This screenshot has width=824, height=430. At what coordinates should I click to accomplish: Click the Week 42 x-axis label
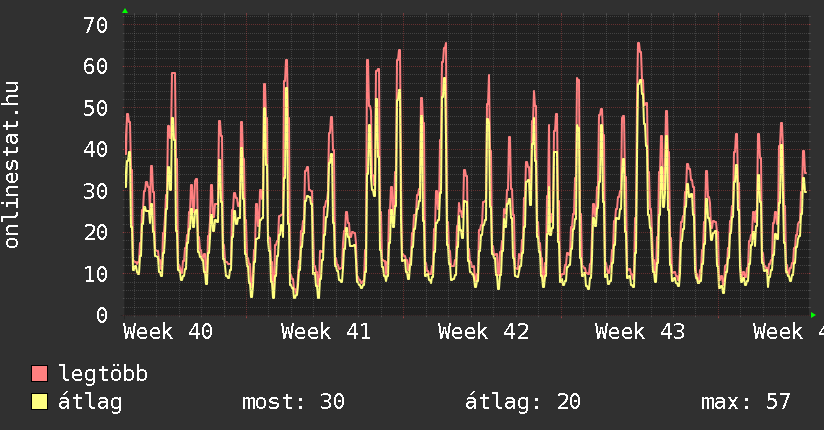tap(483, 331)
